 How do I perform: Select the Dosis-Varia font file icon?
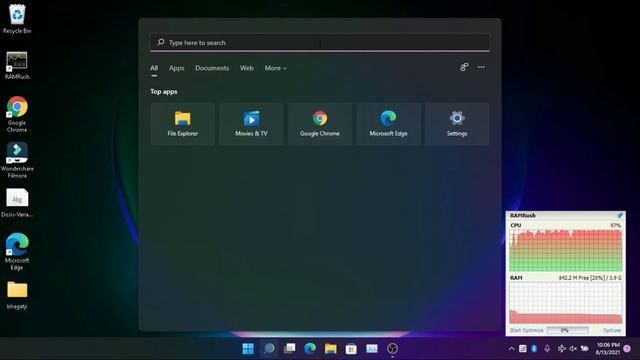(x=17, y=203)
